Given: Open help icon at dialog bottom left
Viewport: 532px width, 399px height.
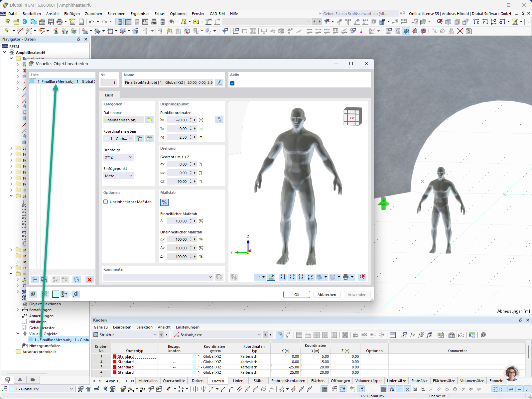Looking at the screenshot, I should 33,294.
